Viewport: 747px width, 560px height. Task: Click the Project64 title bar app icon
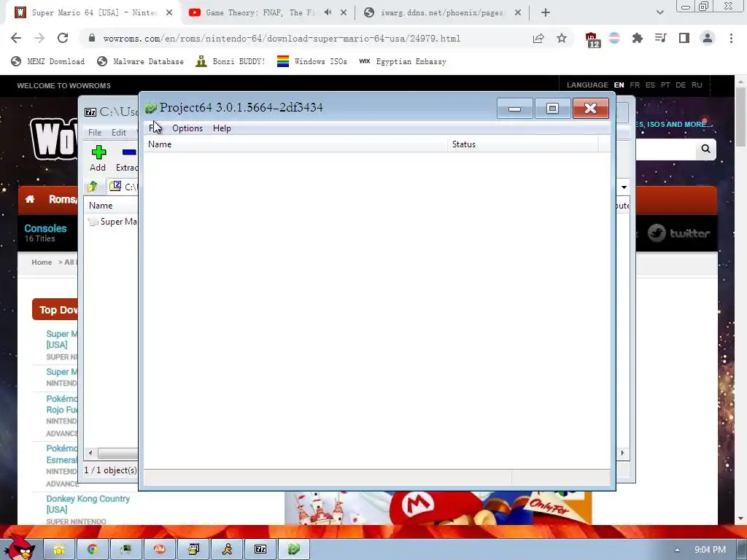(151, 108)
